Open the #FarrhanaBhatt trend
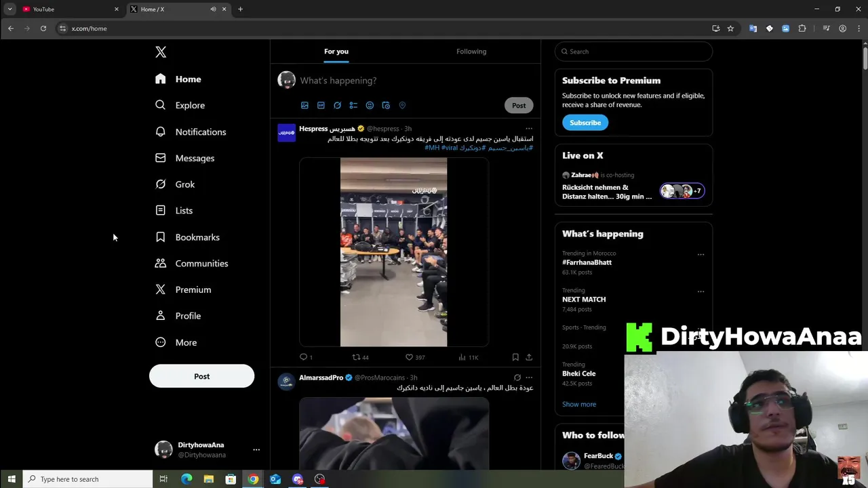The width and height of the screenshot is (868, 488). 587,262
